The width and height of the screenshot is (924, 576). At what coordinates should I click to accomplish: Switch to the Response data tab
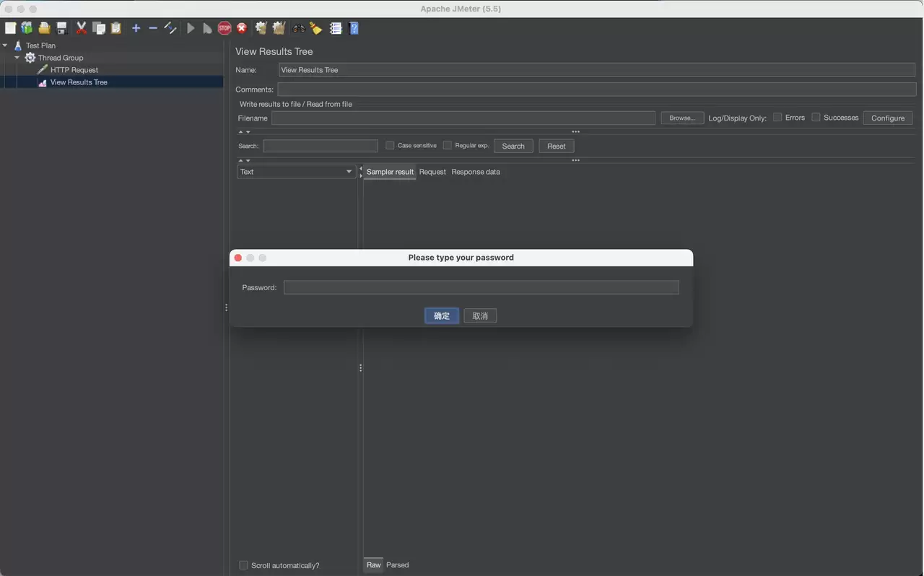pos(476,172)
